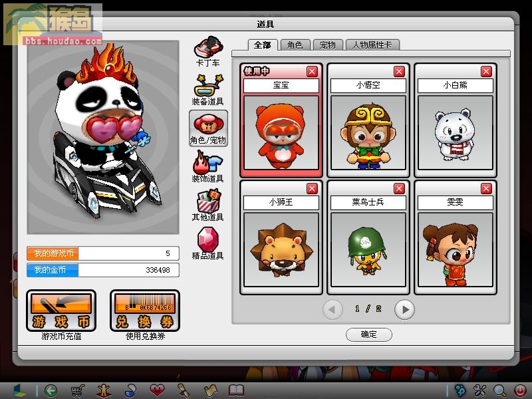Image resolution: width=532 pixels, height=399 pixels.
Task: Delete the 小白熊 card via red X
Action: [x=487, y=72]
